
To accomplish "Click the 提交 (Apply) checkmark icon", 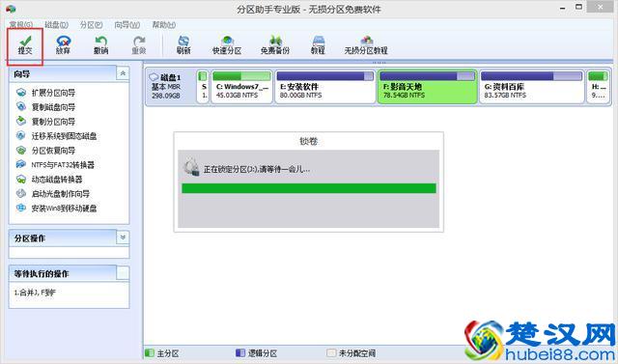I will (x=25, y=41).
